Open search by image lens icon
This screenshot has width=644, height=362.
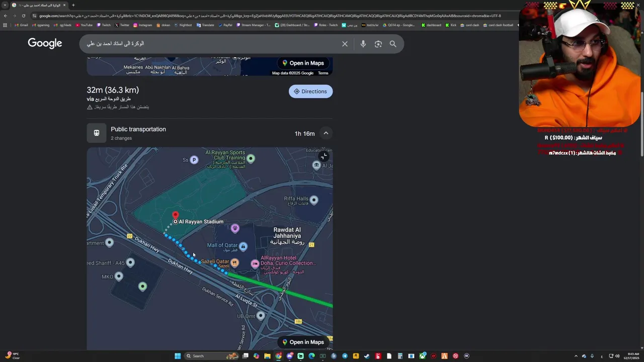pos(378,44)
